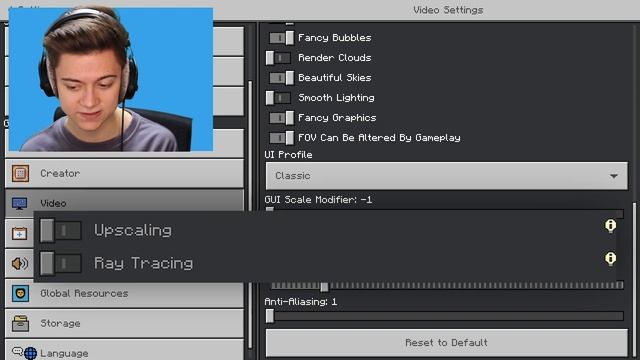Click the left sidebar scrollbar
The height and width of the screenshot is (360, 640).
click(250, 214)
